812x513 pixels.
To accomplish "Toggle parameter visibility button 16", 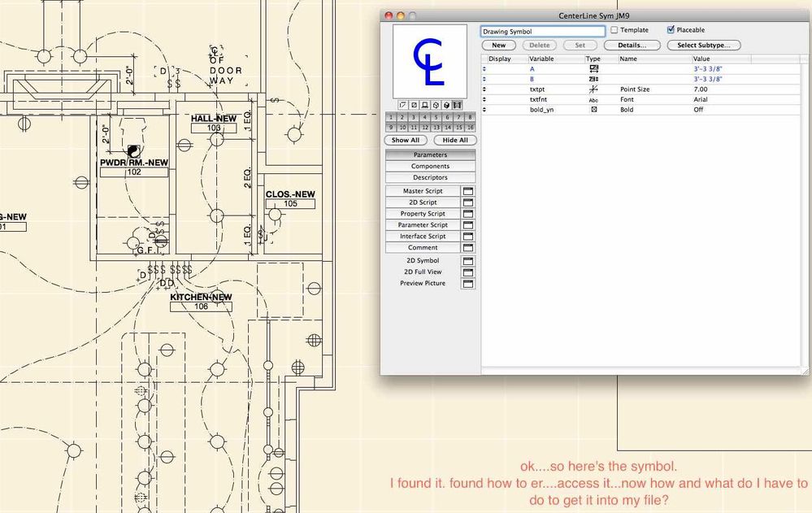I will [471, 127].
